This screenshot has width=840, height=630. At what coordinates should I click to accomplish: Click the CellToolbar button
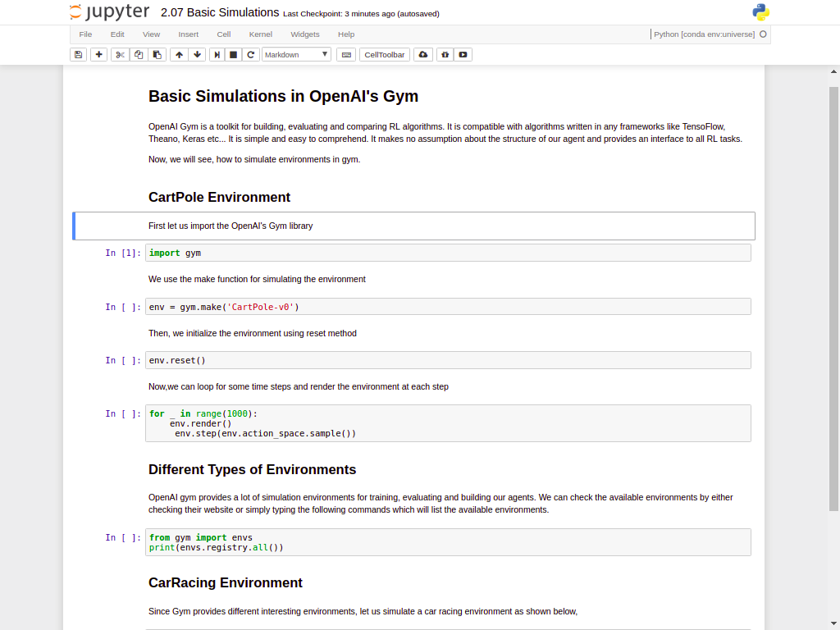click(x=385, y=55)
